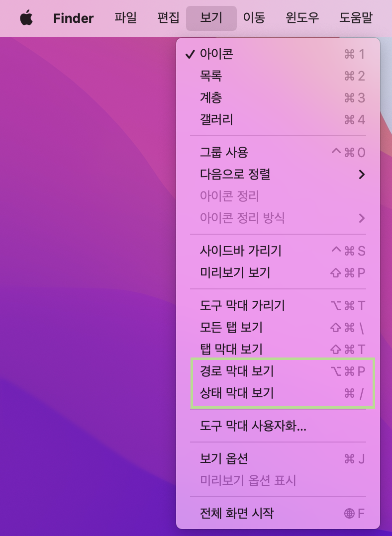Choose 경로 막대 보기
The width and height of the screenshot is (392, 536).
(278, 371)
